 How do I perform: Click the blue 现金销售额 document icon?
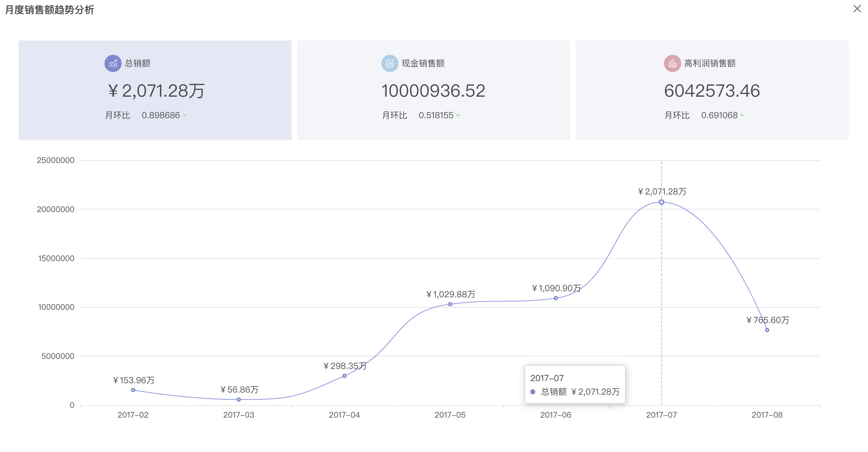coord(390,63)
